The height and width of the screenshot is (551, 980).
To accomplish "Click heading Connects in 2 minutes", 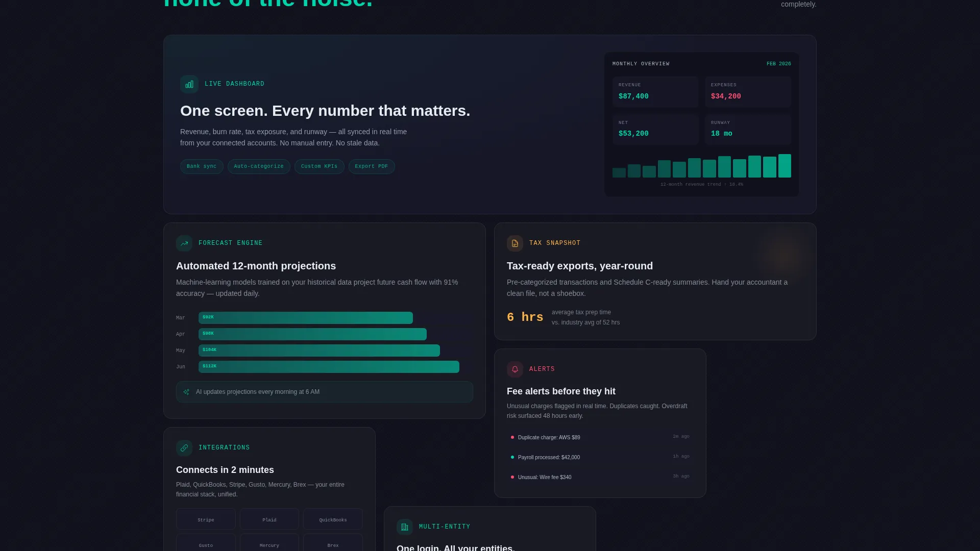I will point(225,470).
